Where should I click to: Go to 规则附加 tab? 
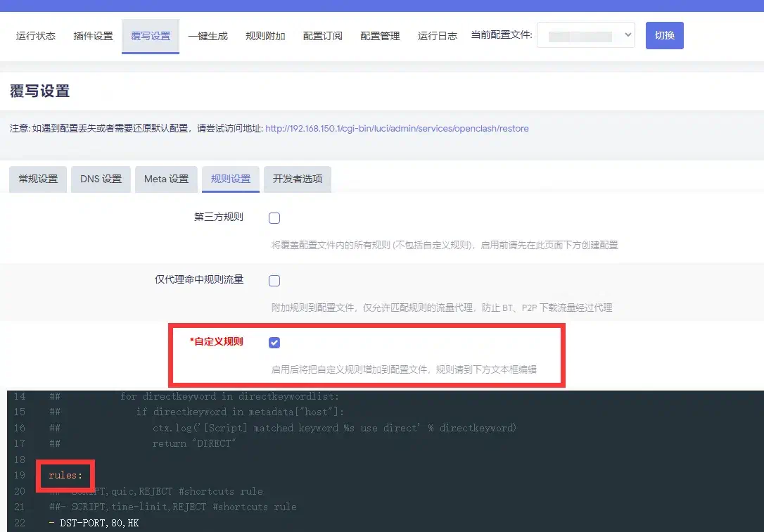(265, 36)
